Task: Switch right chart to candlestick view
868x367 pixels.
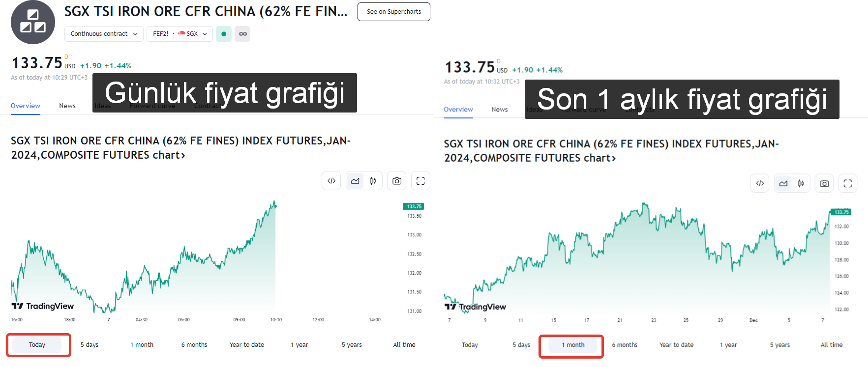Action: pos(801,183)
